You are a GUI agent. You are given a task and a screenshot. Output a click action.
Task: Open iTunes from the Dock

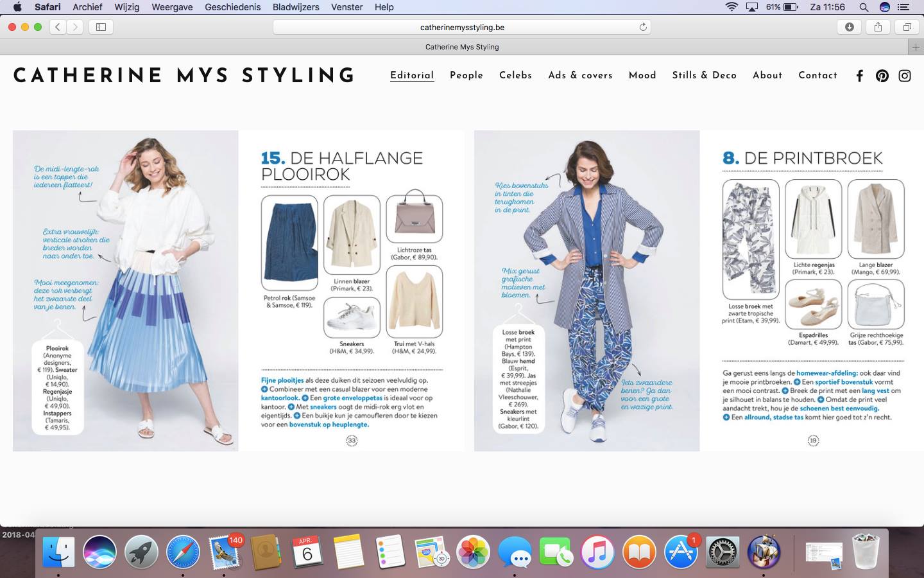598,552
